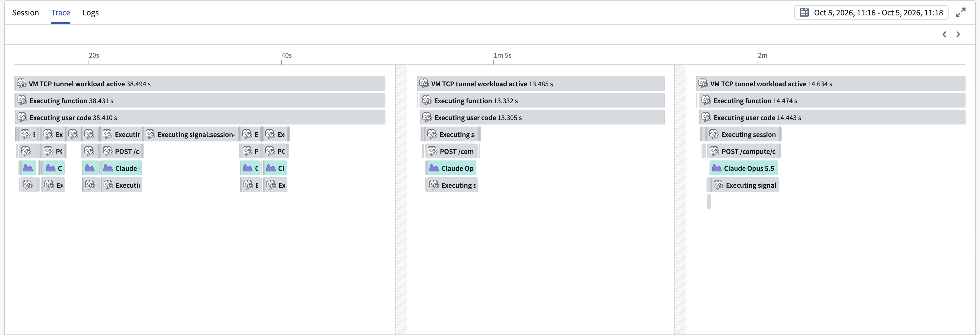Go to next trace with right chevron
This screenshot has height=335, width=980.
958,35
